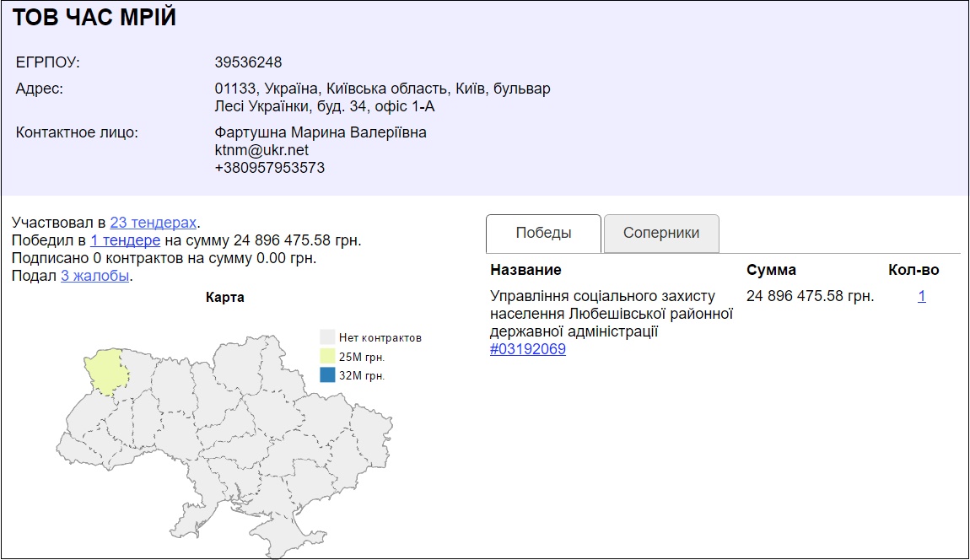The height and width of the screenshot is (560, 970).
Task: Open the "23 тендерах" participation link
Action: click(x=153, y=223)
